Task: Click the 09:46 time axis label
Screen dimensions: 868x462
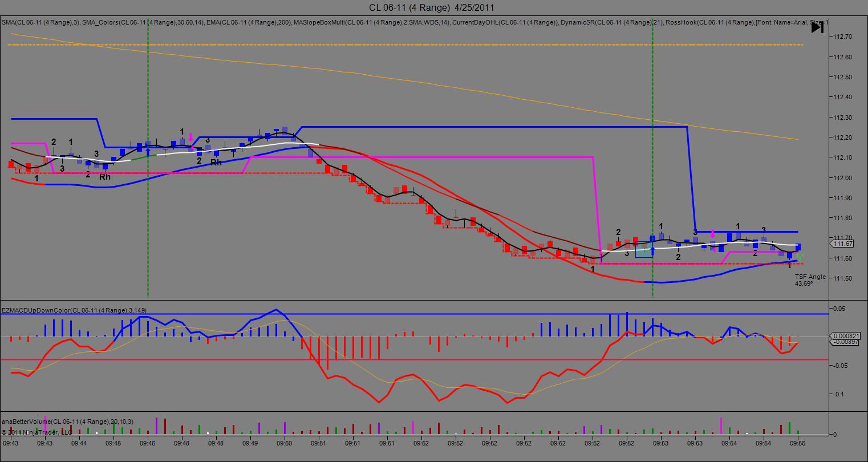Action: coord(148,443)
